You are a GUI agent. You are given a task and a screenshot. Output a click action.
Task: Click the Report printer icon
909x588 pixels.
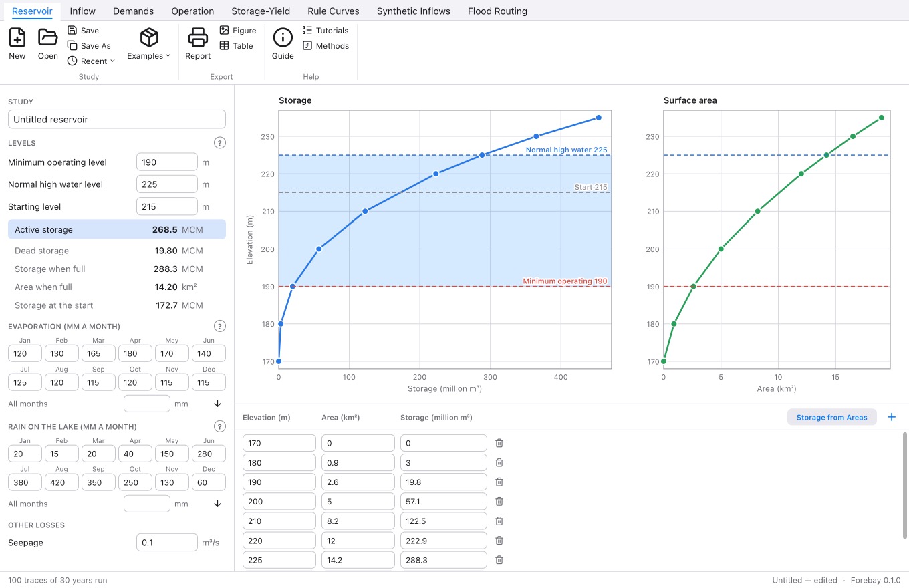(x=198, y=37)
